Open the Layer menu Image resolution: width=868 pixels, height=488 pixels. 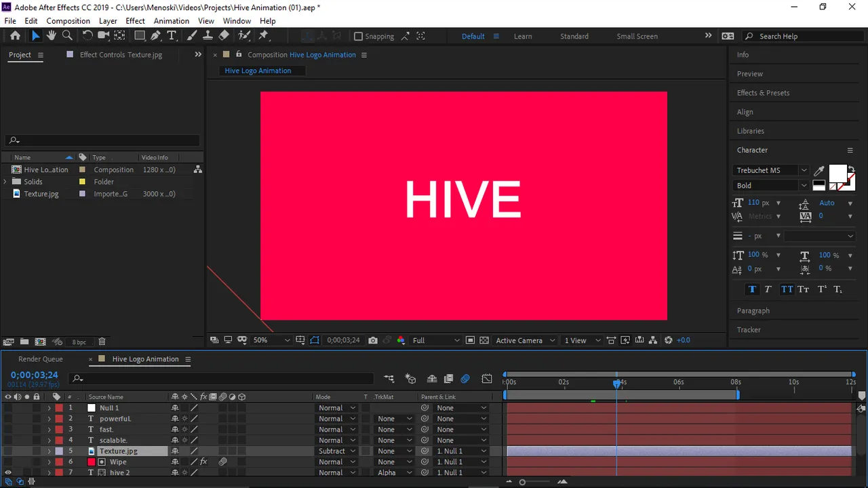pyautogui.click(x=108, y=21)
